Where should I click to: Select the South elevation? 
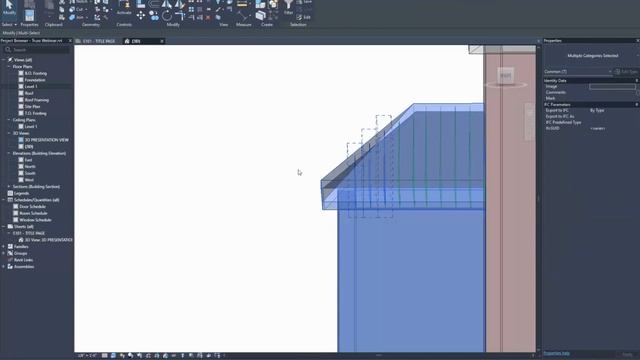tap(30, 173)
